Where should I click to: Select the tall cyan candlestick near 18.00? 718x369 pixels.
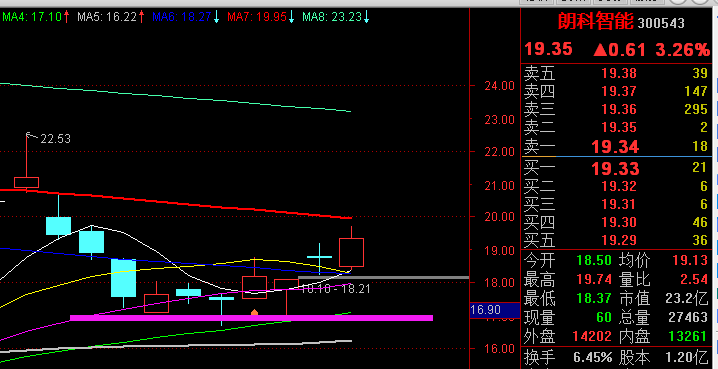[124, 278]
